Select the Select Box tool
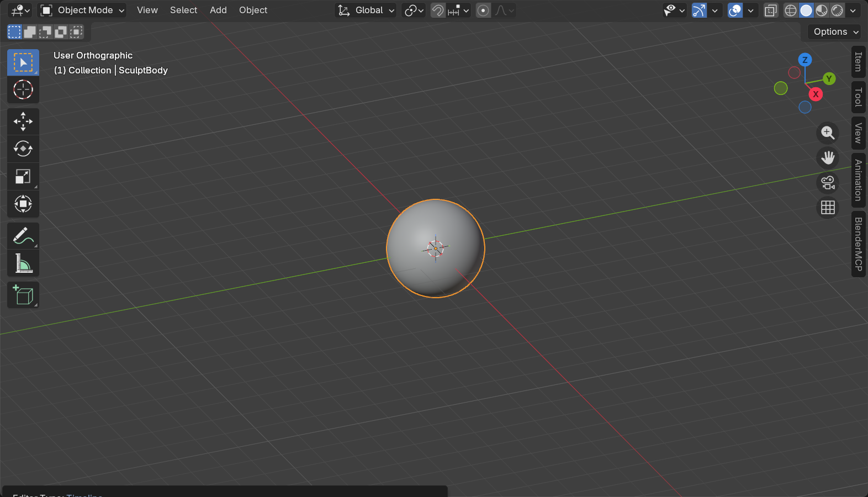The image size is (868, 497). 23,62
